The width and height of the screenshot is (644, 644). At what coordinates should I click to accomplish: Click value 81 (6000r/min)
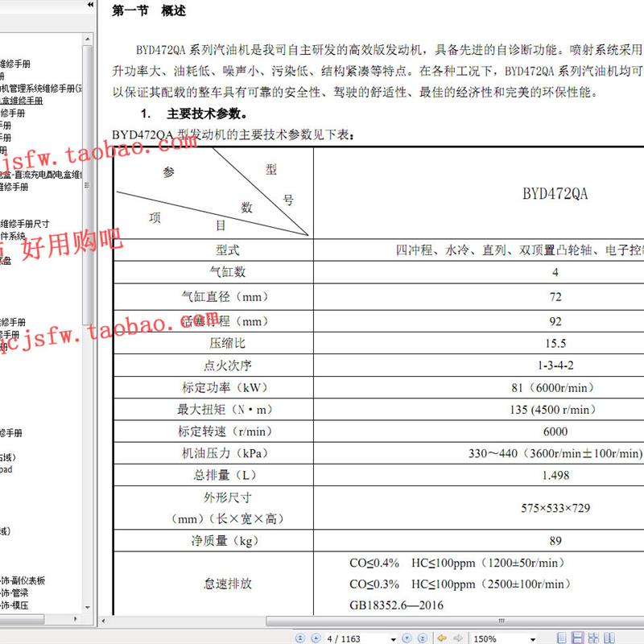553,387
